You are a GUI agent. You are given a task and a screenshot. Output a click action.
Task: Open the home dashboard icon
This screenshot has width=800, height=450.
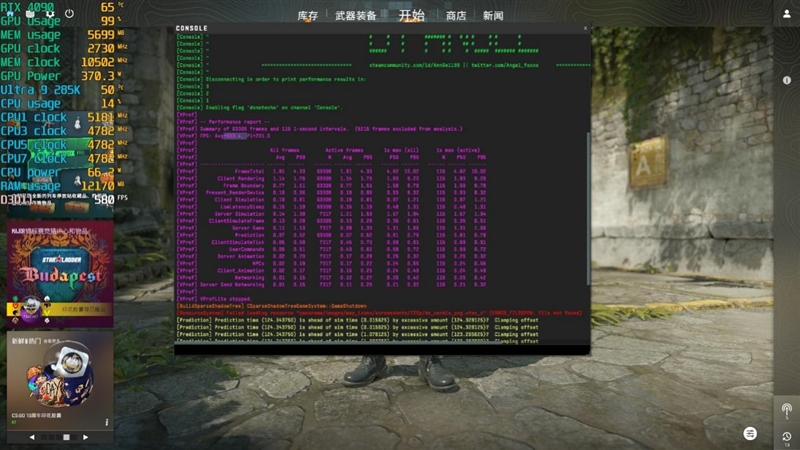(10, 14)
